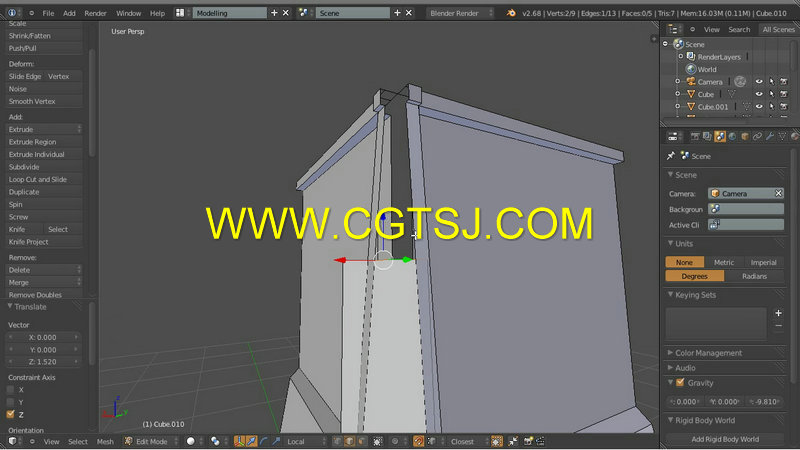Screen dimensions: 800x450
Task: Open the Delete dropdown menu
Action: pos(44,270)
